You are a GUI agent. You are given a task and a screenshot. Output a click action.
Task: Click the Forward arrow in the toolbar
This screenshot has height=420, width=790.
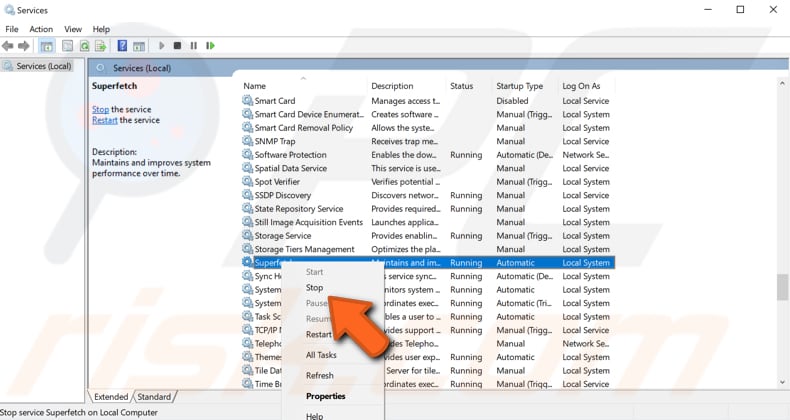pyautogui.click(x=25, y=46)
